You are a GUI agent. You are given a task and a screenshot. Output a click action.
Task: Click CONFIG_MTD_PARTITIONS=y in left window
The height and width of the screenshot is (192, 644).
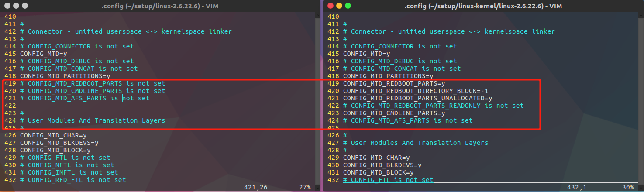(65, 76)
